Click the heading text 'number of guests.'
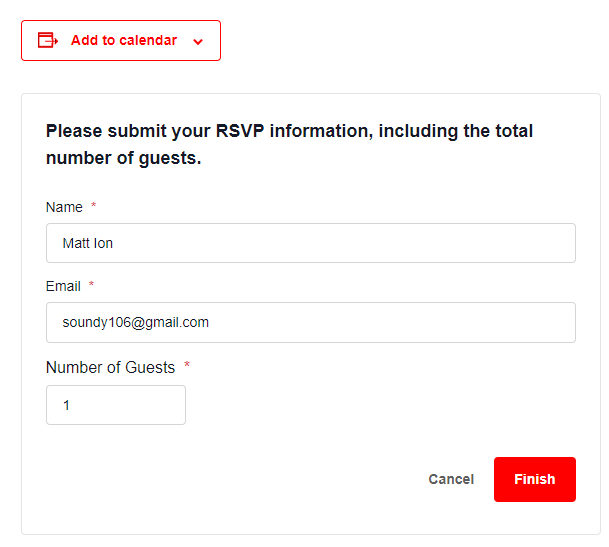609x547 pixels. [x=124, y=157]
